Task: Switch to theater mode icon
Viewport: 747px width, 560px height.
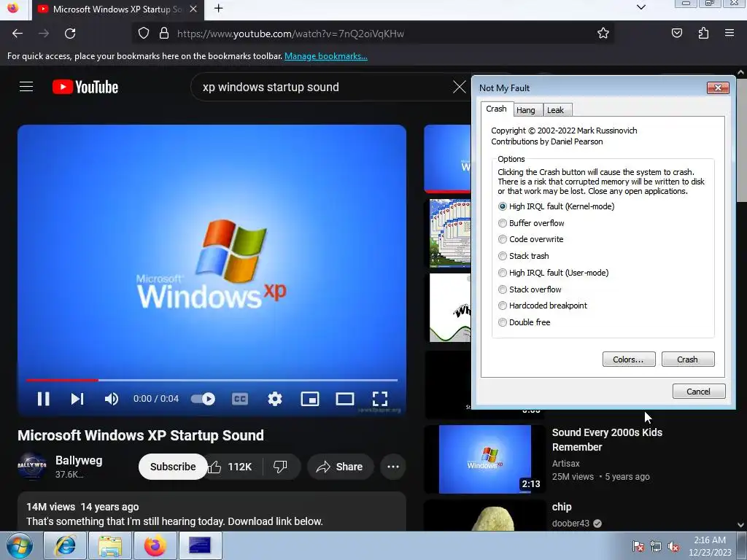Action: (344, 399)
